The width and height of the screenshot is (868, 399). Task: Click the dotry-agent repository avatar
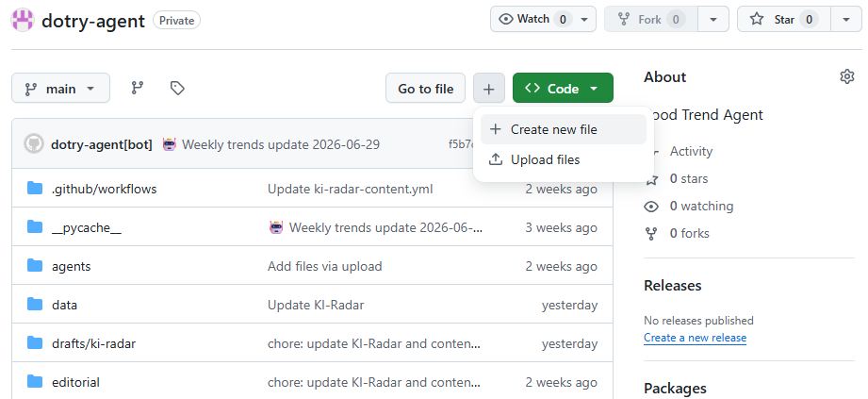click(x=22, y=21)
